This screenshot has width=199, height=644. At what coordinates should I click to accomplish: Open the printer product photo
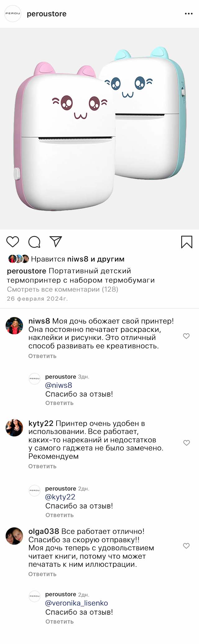point(99,129)
